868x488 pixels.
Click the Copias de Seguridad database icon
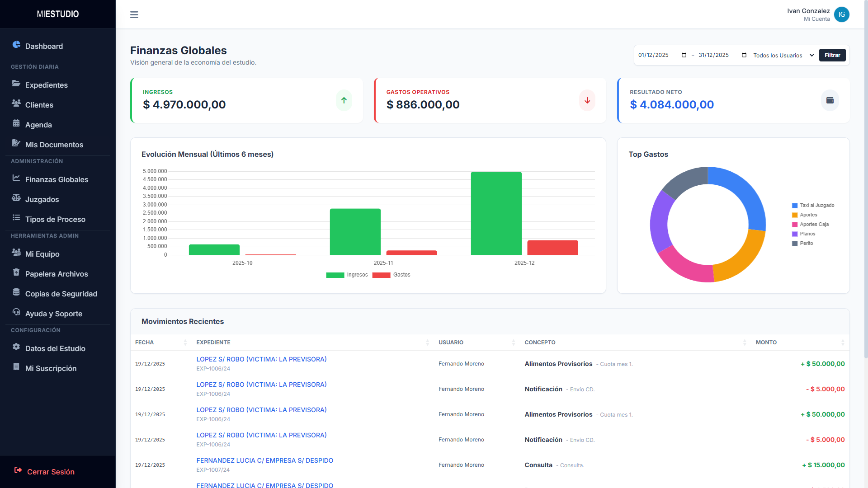click(16, 292)
